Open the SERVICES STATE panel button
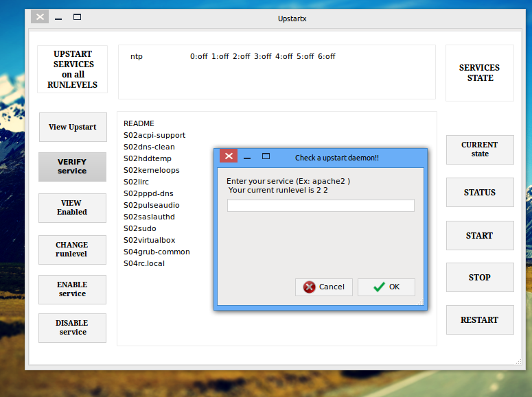This screenshot has width=532, height=397. (480, 73)
